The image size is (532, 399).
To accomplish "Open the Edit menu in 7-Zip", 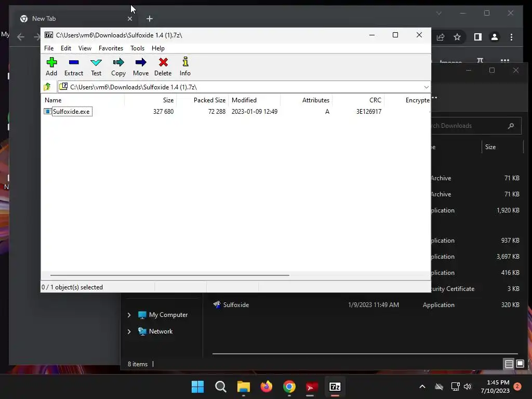I will 66,48.
